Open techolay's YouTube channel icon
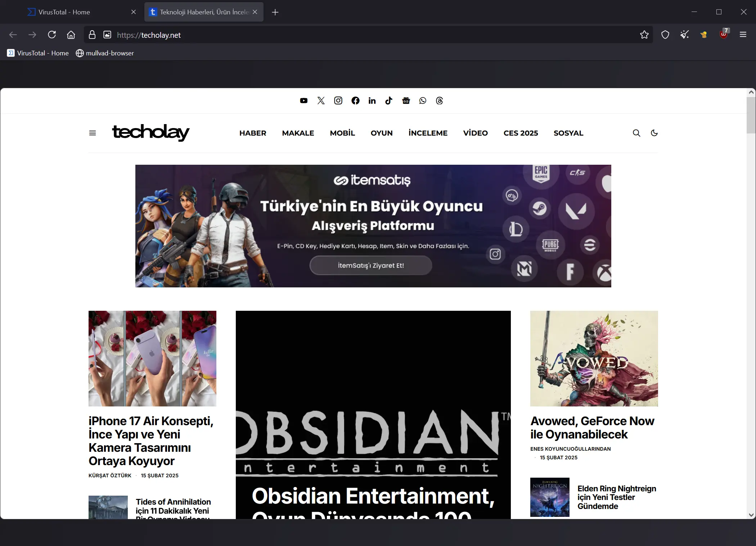756x546 pixels. click(304, 101)
